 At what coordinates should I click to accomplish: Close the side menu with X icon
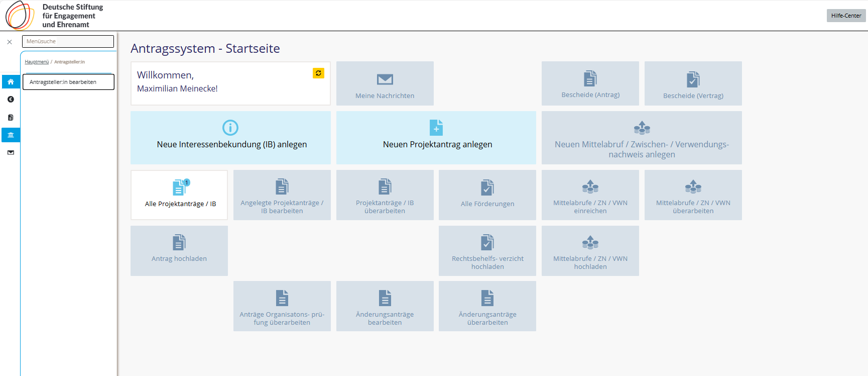(10, 42)
